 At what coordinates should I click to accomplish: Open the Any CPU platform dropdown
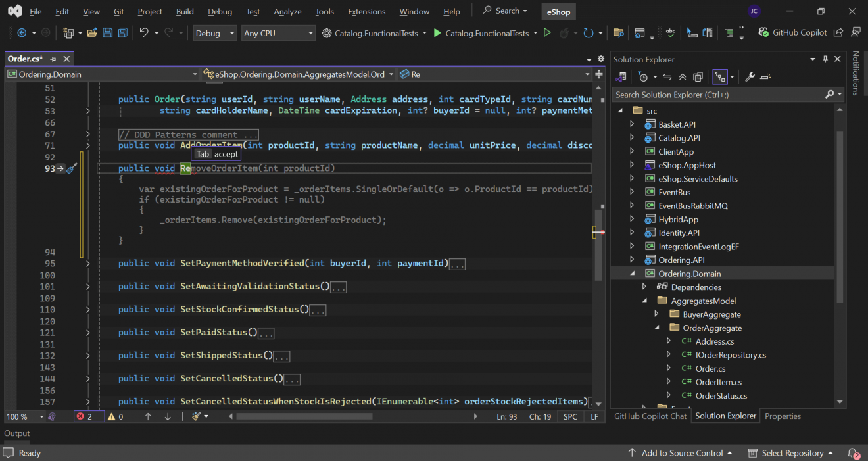[278, 32]
